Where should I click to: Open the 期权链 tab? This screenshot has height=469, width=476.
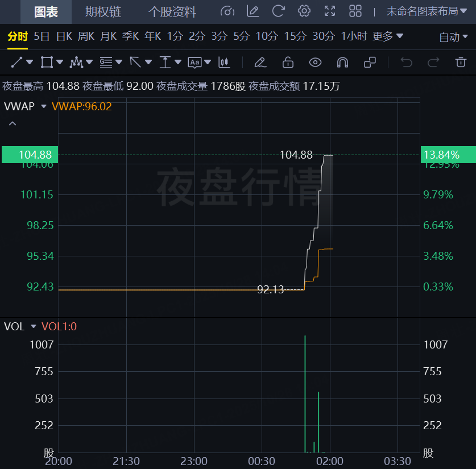103,12
